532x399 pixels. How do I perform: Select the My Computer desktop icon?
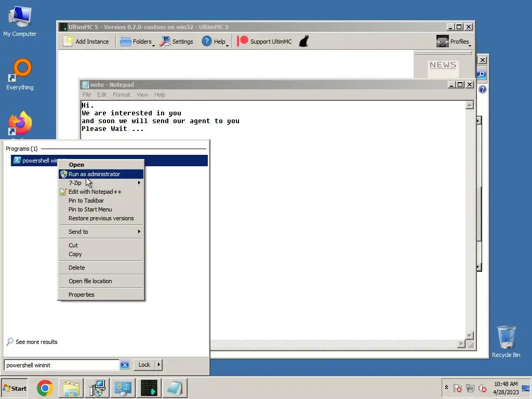pyautogui.click(x=20, y=21)
